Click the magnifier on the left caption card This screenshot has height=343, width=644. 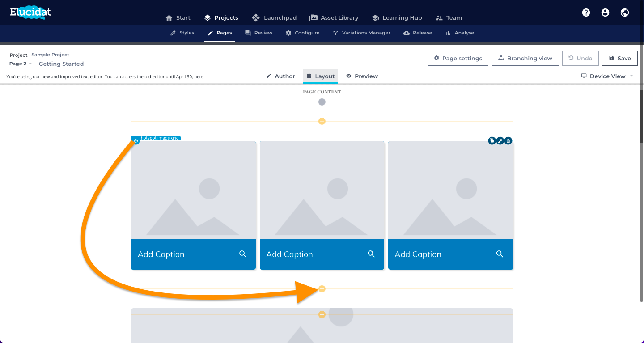tap(243, 254)
